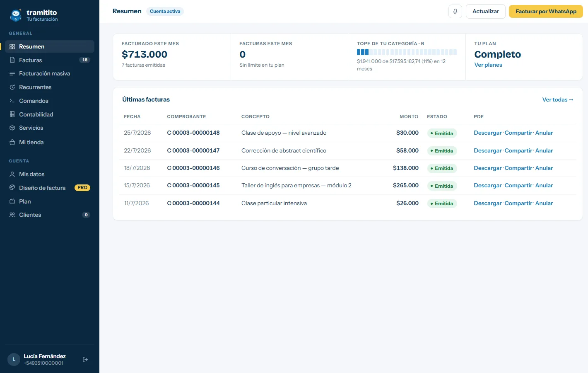Click the logout icon beside Lucía Fernández
This screenshot has height=373, width=588.
[x=85, y=360]
